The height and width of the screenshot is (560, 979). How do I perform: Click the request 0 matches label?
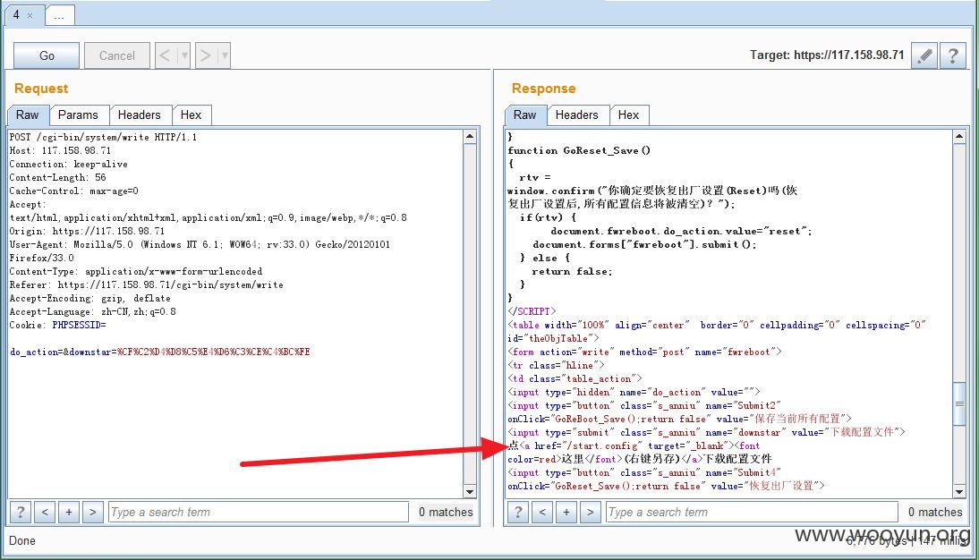446,512
